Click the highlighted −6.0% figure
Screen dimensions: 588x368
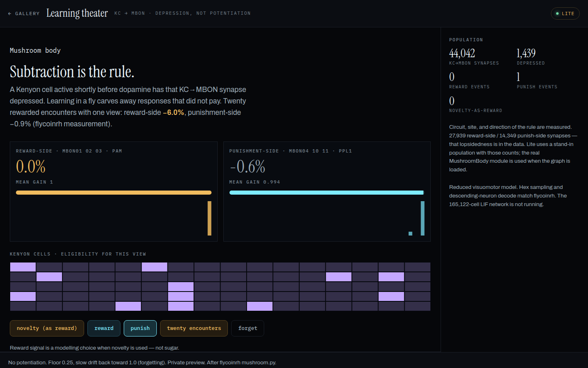tap(174, 112)
